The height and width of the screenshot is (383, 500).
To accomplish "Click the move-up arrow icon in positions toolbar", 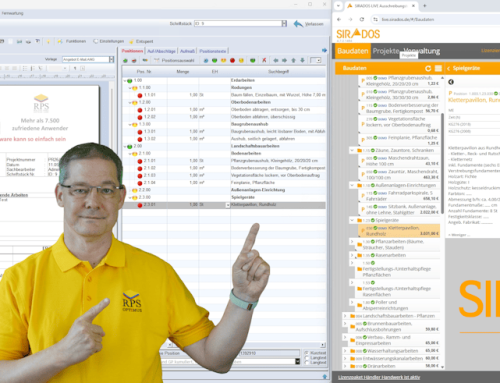I will pyautogui.click(x=293, y=60).
